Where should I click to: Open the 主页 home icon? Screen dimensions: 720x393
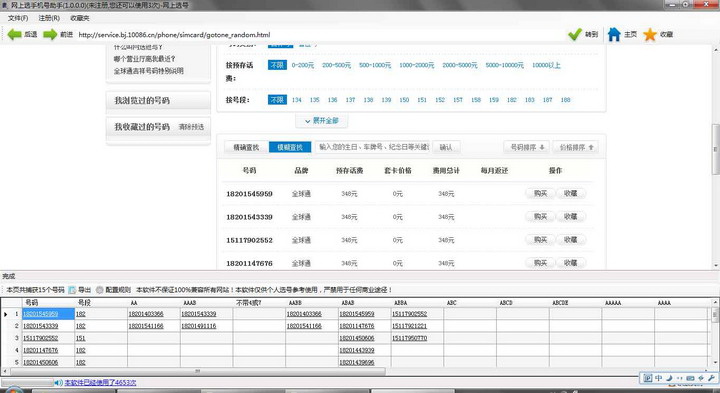[614, 34]
